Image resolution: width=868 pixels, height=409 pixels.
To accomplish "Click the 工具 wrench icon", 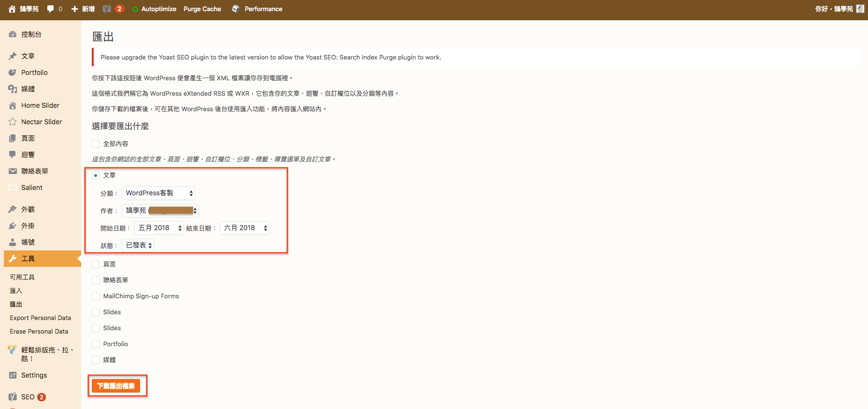I will [13, 259].
